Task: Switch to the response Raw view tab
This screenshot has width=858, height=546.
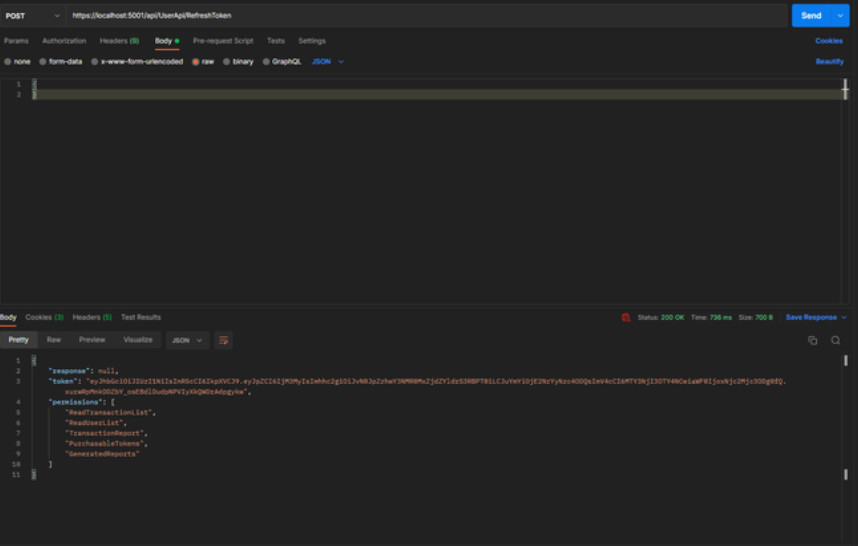Action: click(54, 340)
